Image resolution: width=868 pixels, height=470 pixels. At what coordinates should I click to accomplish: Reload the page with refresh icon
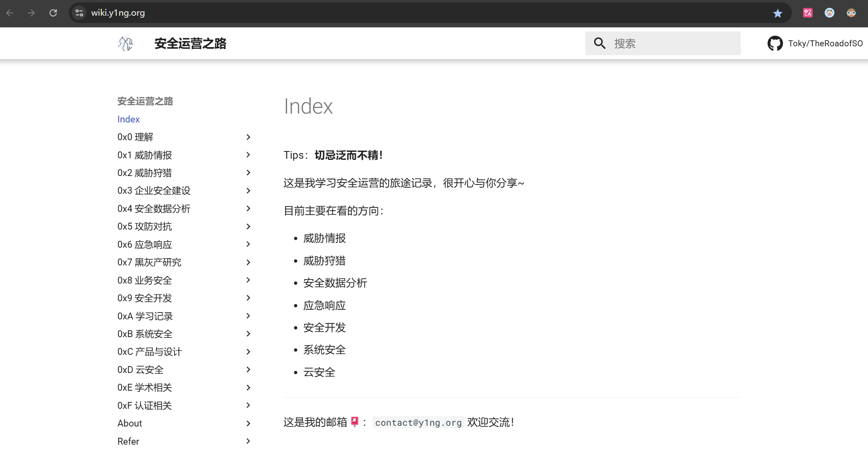tap(53, 13)
